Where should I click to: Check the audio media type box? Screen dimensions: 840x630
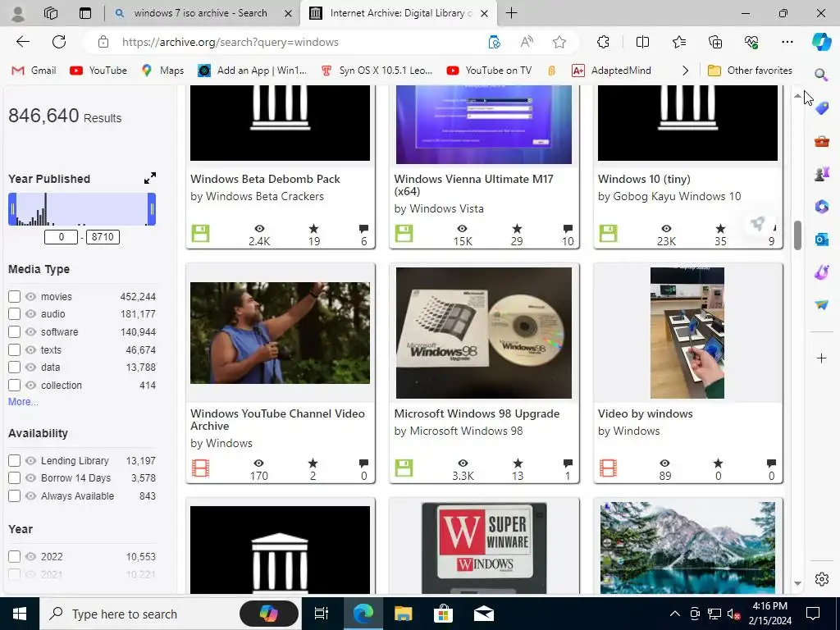click(15, 314)
